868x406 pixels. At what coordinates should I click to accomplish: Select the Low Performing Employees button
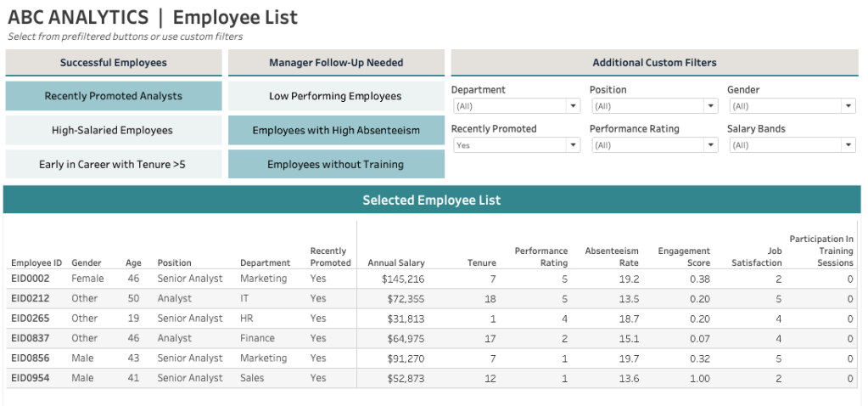(336, 96)
